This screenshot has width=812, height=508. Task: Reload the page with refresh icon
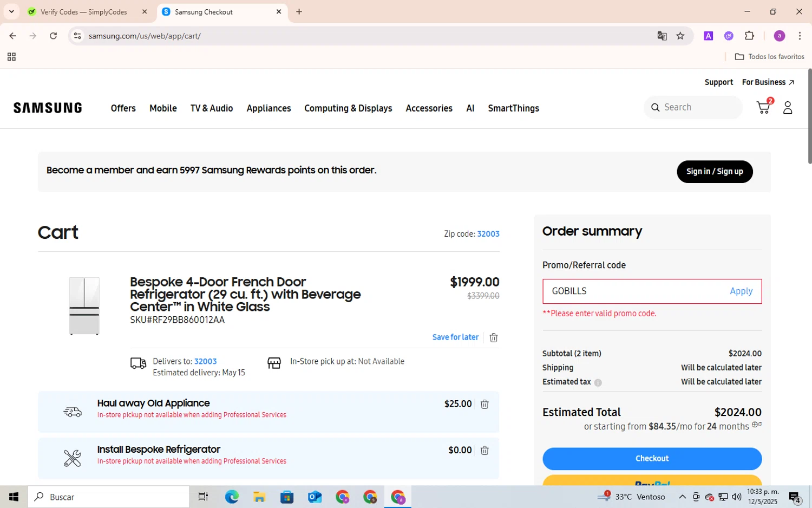tap(53, 36)
